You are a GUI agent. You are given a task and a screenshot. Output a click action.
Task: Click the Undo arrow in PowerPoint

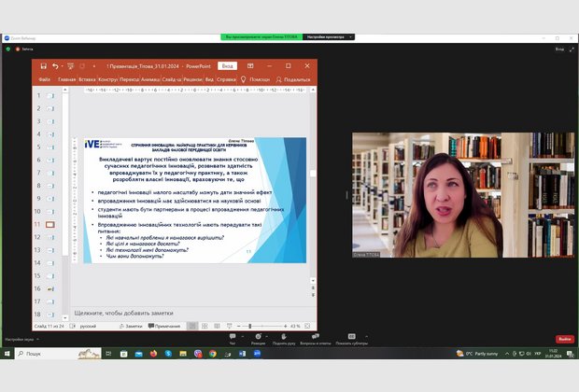56,65
